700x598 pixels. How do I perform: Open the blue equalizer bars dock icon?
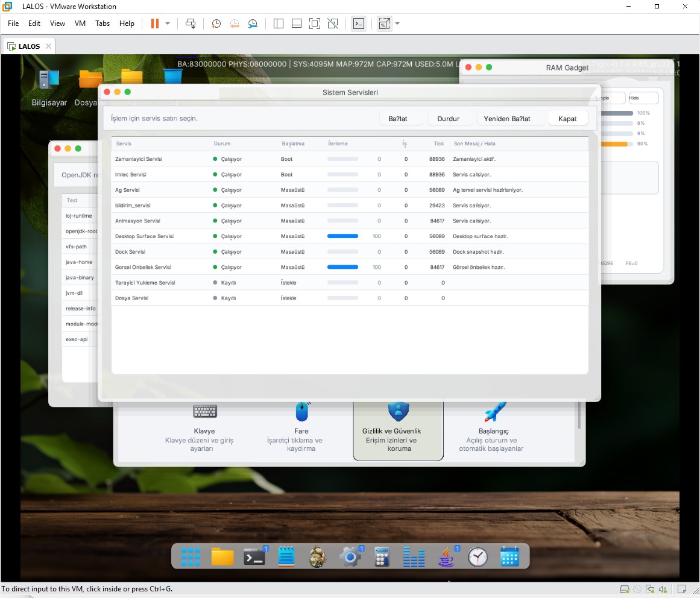414,556
